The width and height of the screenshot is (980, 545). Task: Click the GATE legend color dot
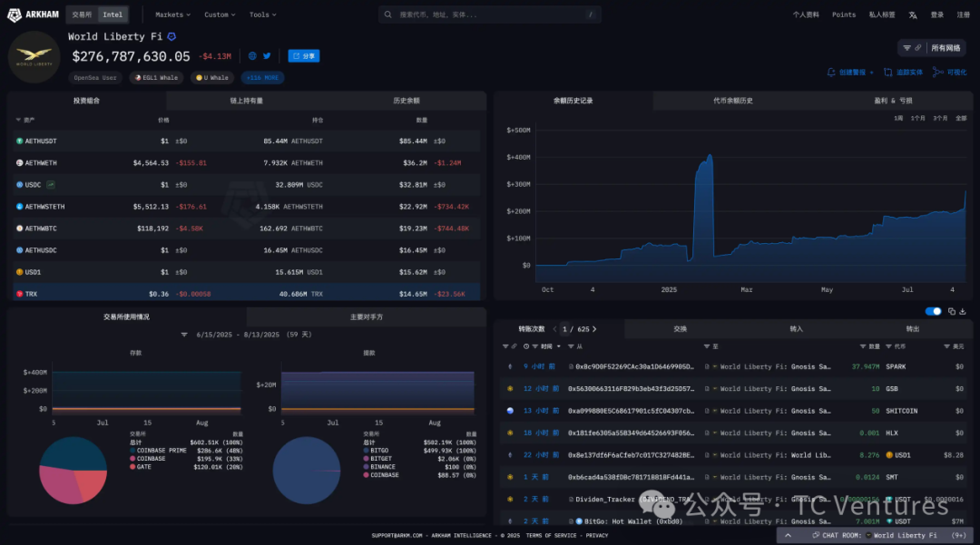point(132,467)
